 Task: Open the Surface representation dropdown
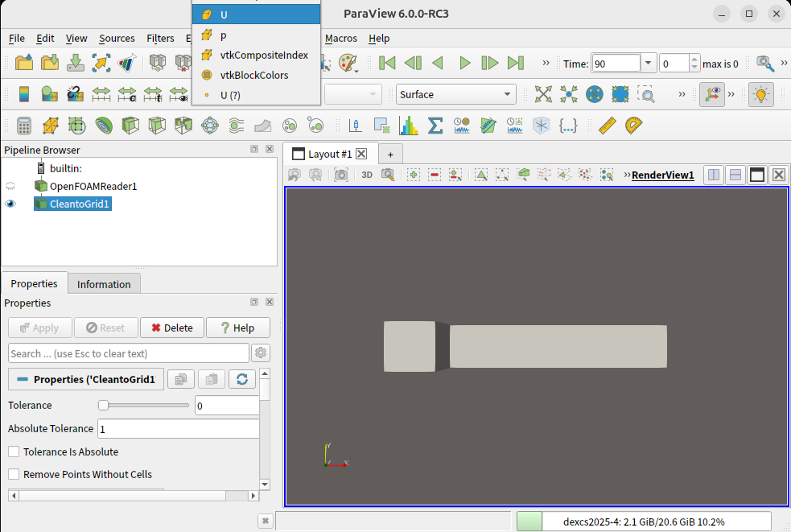pos(455,94)
